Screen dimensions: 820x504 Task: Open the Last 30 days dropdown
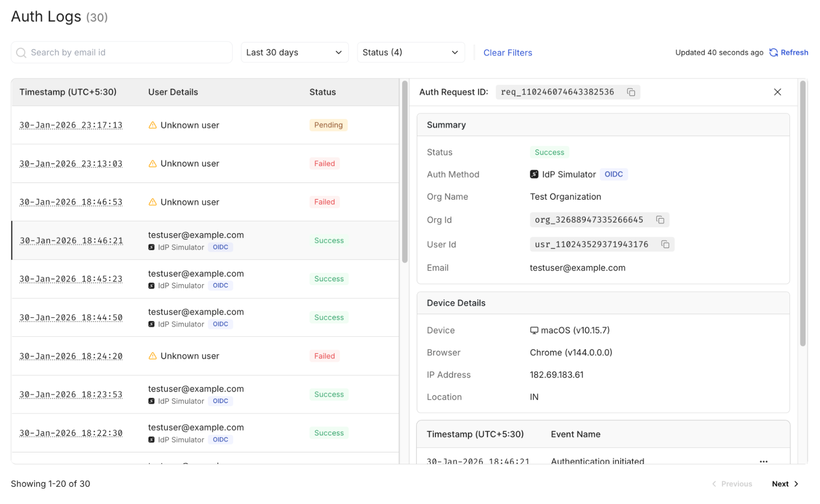(x=294, y=52)
